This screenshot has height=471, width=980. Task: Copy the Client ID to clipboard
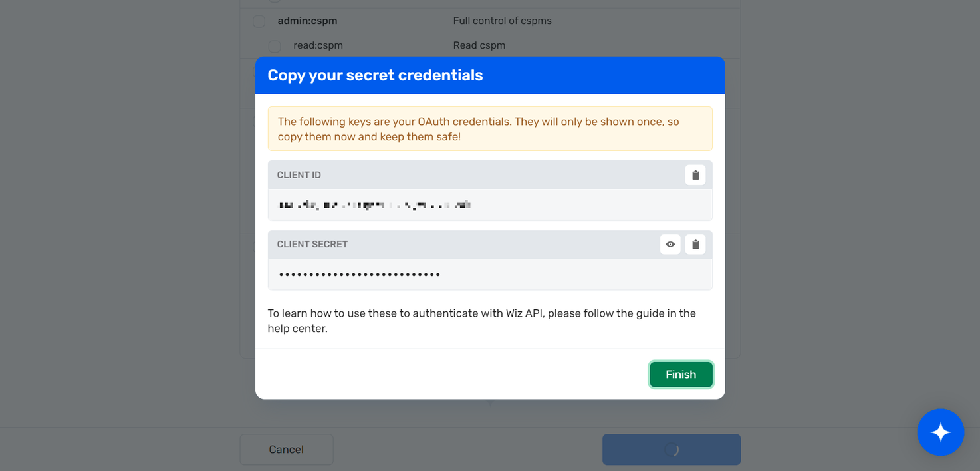point(695,175)
